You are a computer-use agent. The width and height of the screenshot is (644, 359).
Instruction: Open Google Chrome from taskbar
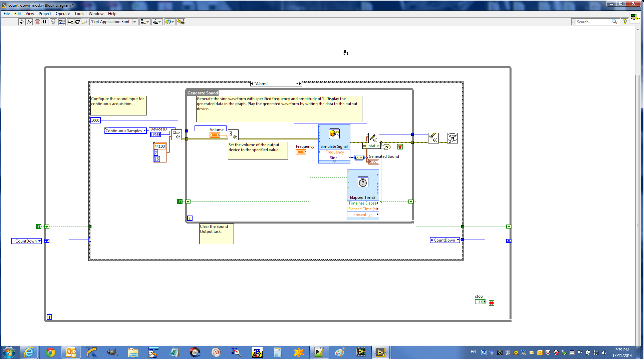pyautogui.click(x=50, y=352)
